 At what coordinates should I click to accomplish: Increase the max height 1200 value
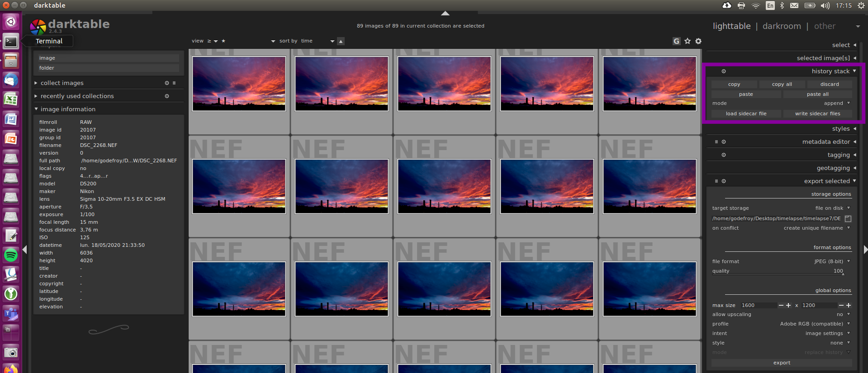849,306
